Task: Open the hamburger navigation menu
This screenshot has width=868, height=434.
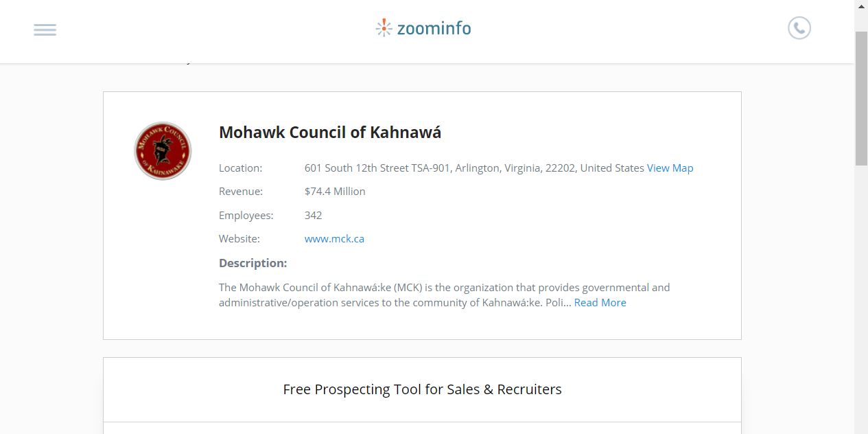Action: 45,30
